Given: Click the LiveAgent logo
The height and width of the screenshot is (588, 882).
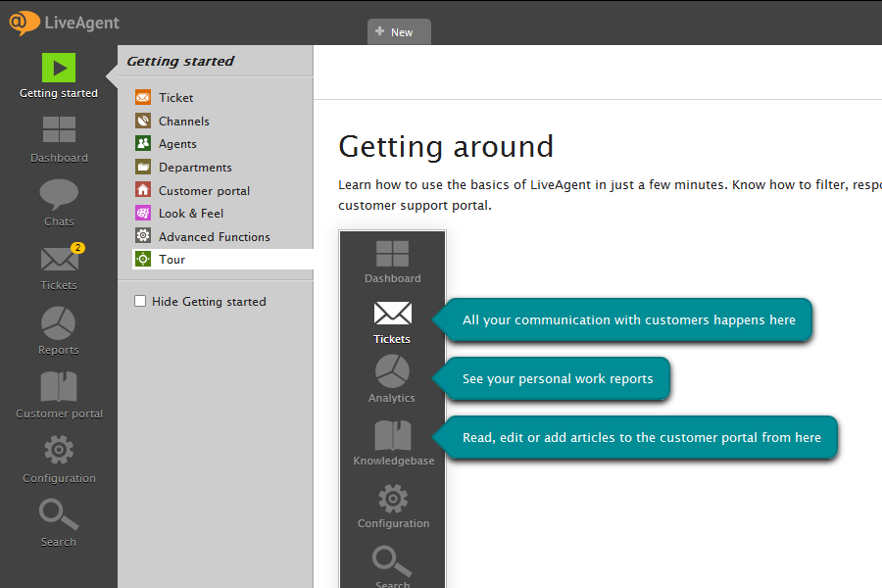Looking at the screenshot, I should (64, 23).
